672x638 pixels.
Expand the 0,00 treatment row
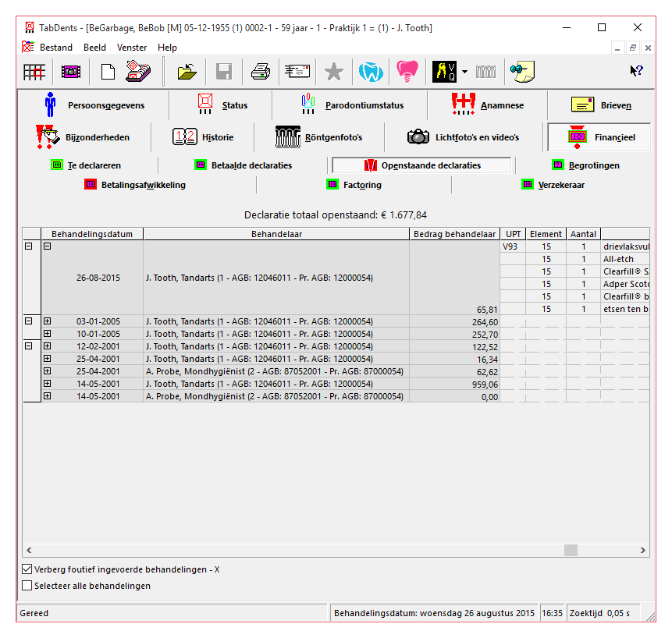point(47,396)
